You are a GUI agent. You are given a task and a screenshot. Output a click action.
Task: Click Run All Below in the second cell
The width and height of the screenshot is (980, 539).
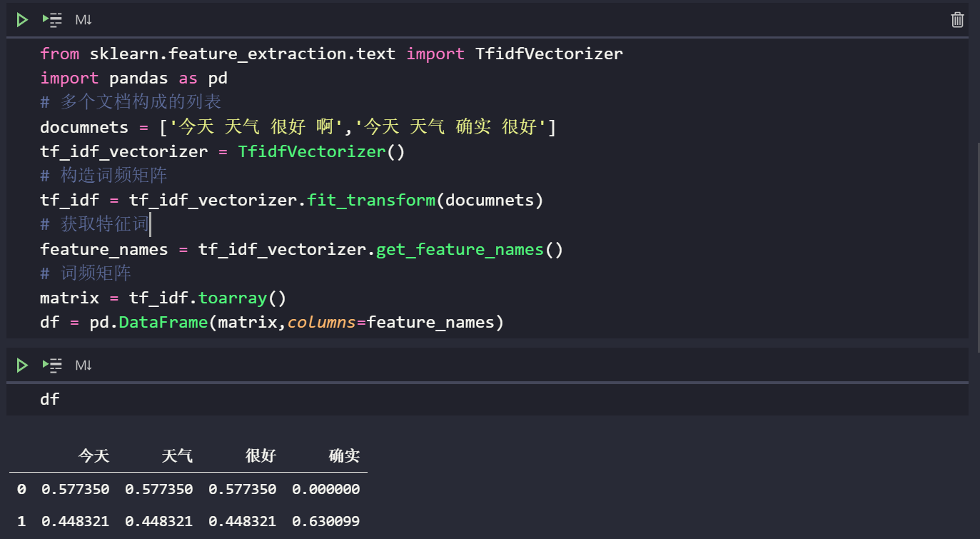[x=51, y=365]
